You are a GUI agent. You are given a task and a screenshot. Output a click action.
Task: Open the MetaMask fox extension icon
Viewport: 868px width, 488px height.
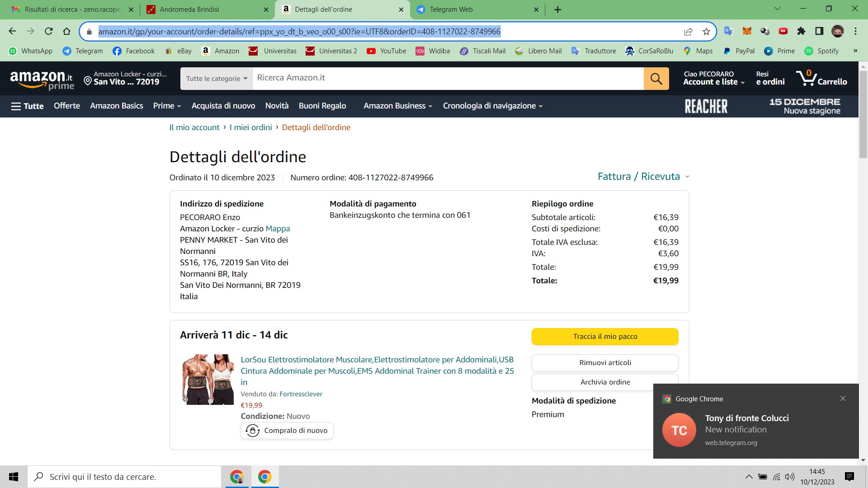[747, 31]
